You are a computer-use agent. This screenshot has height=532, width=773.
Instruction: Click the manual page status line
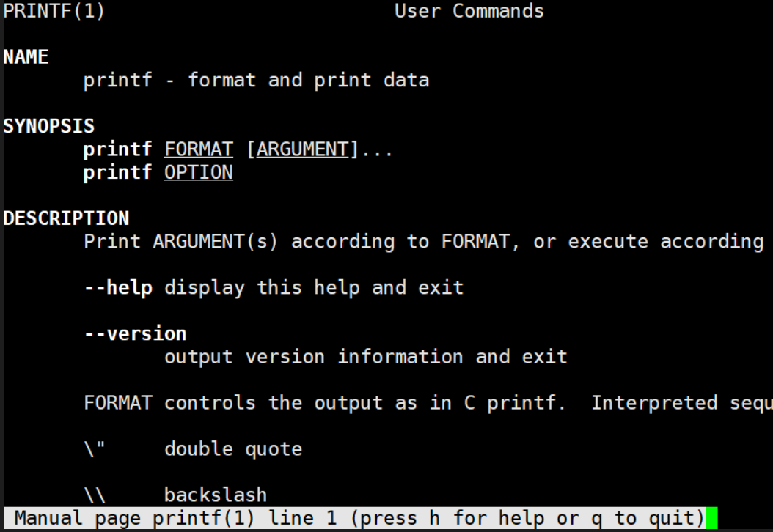coord(359,518)
